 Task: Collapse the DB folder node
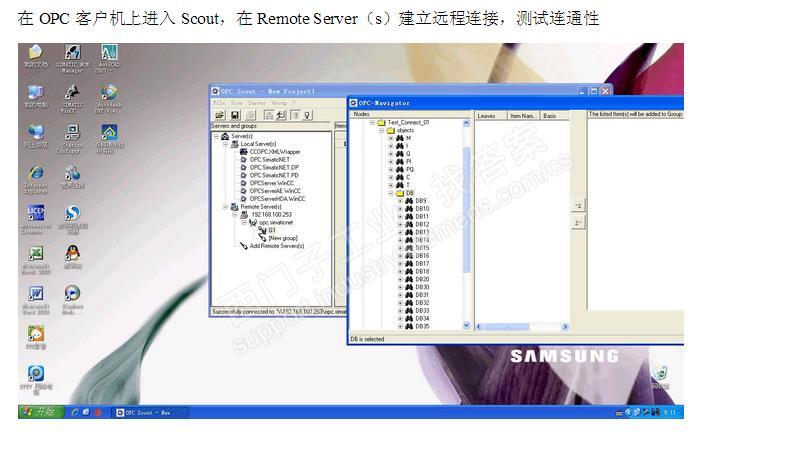[391, 193]
